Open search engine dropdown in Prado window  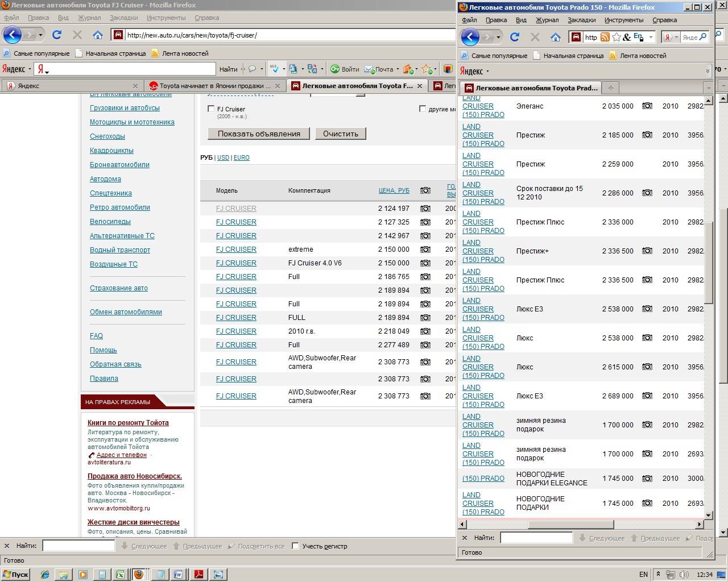tap(677, 38)
